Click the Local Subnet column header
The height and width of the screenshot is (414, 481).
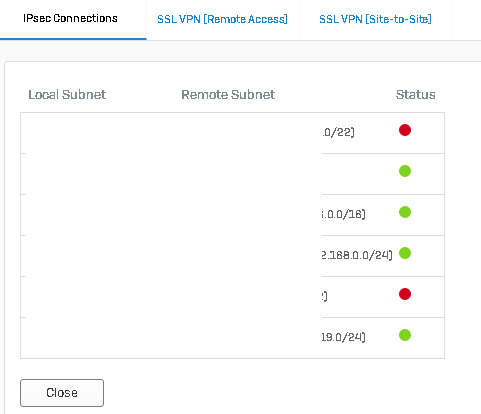(x=67, y=95)
